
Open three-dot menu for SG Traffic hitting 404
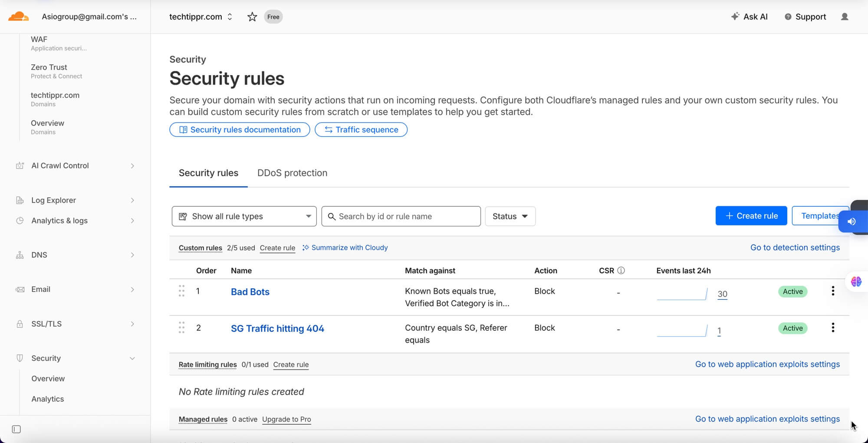tap(833, 327)
